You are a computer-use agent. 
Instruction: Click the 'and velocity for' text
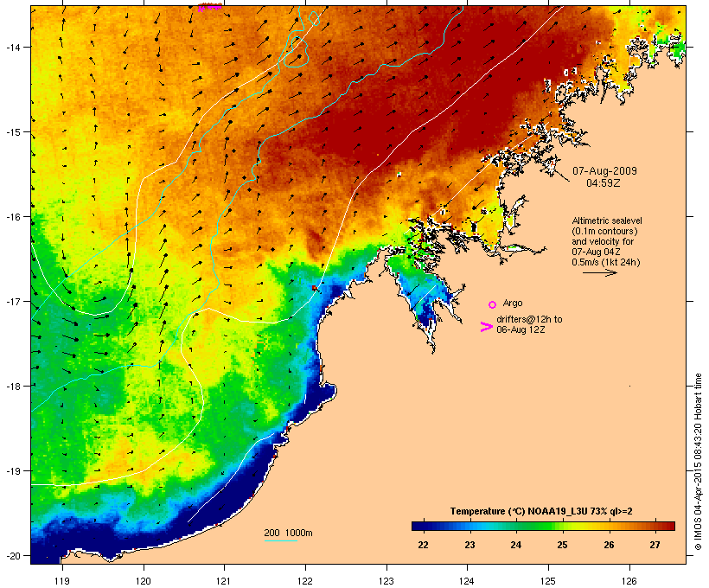[x=603, y=241]
